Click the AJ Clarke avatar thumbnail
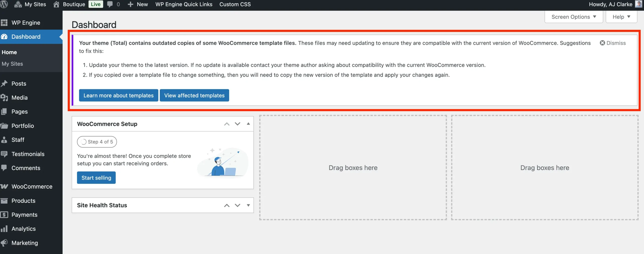Screen dimensions: 644x254 tap(639, 4)
